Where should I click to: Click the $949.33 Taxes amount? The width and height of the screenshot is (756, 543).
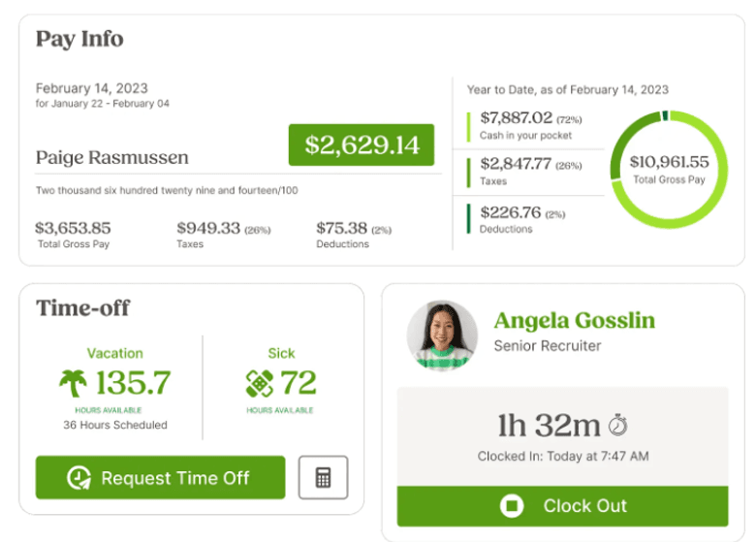(208, 229)
